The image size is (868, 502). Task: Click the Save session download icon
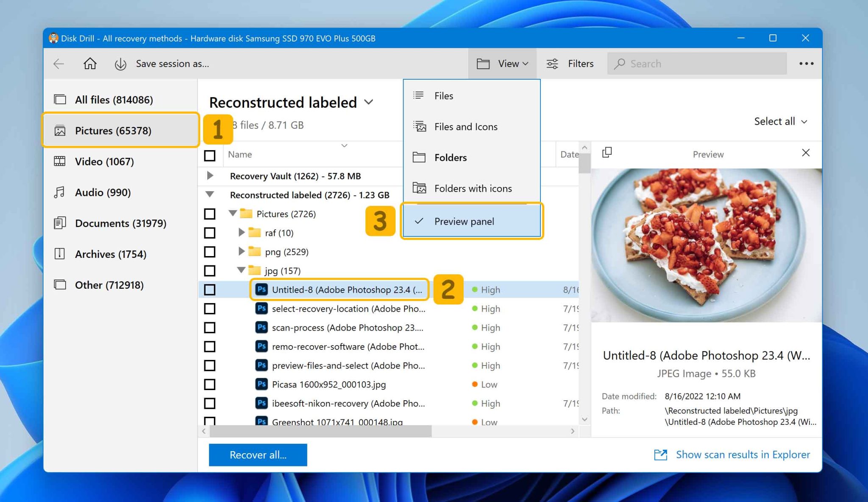[x=120, y=64]
